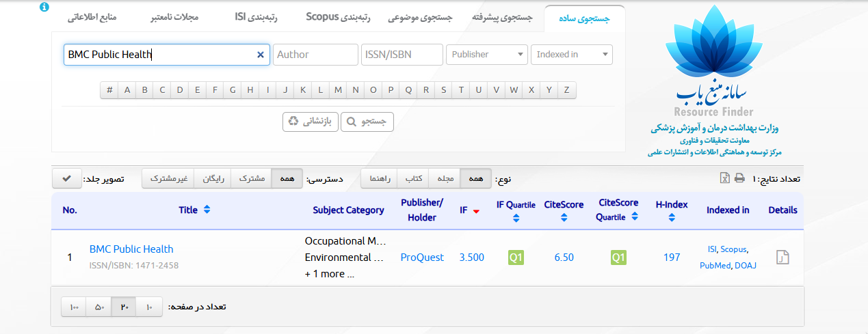
Task: Click the H-Index value 197
Action: point(672,258)
